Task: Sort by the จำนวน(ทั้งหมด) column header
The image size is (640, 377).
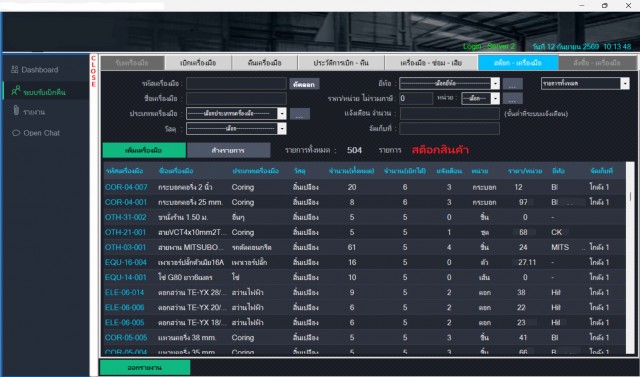Action: tap(351, 171)
